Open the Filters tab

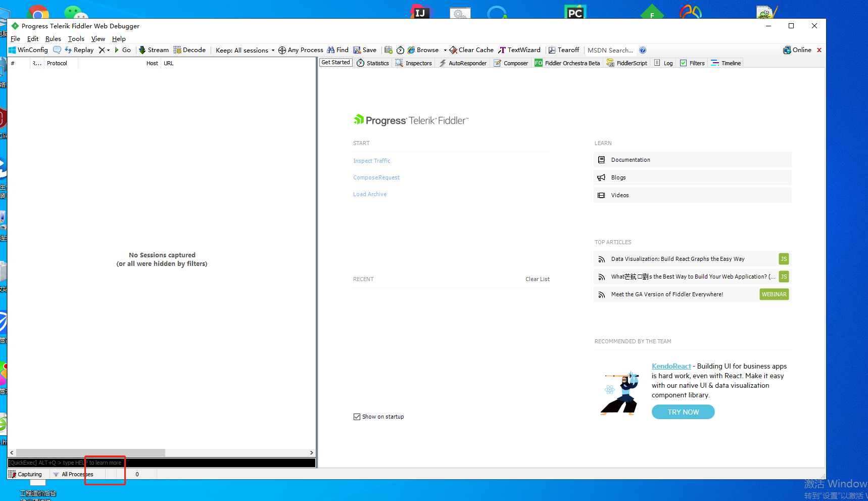[692, 63]
